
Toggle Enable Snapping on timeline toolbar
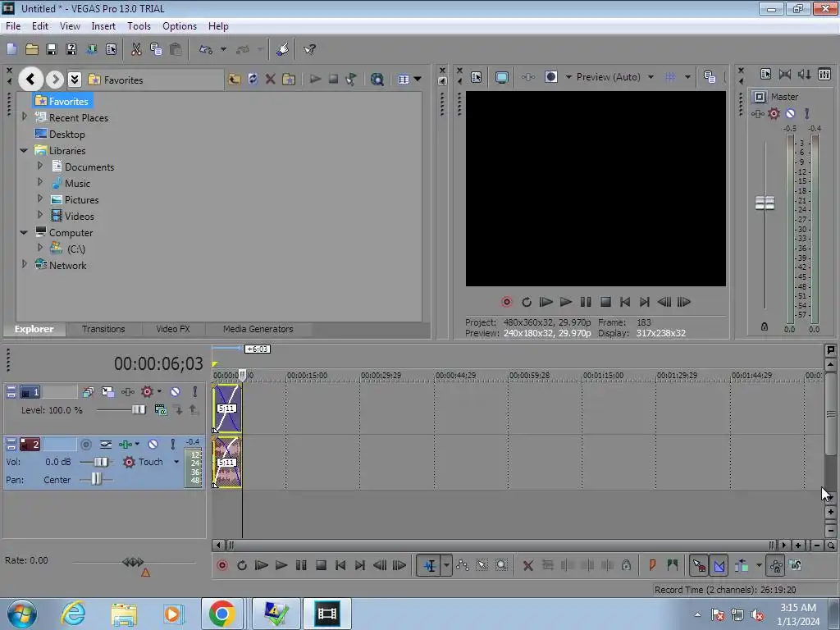tap(699, 565)
